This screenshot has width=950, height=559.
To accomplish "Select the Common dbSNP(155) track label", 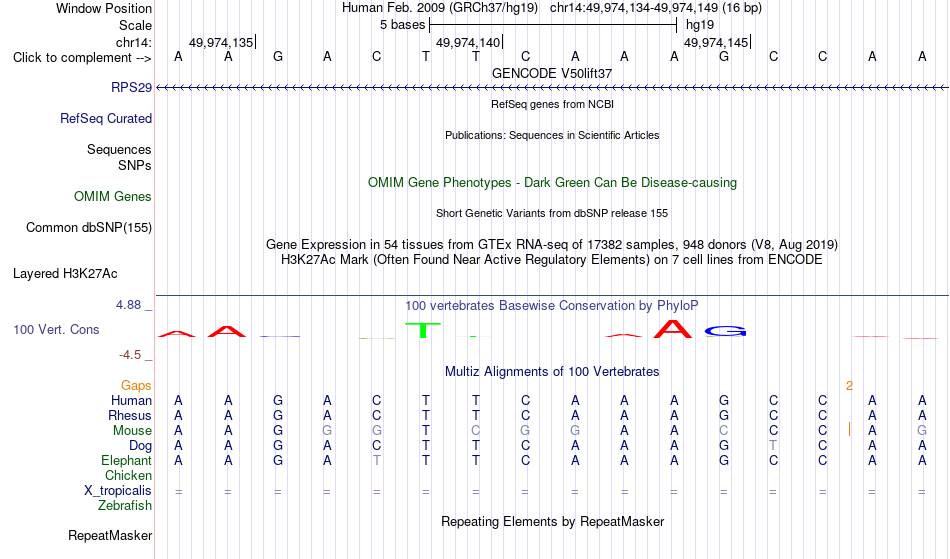I will 88,228.
